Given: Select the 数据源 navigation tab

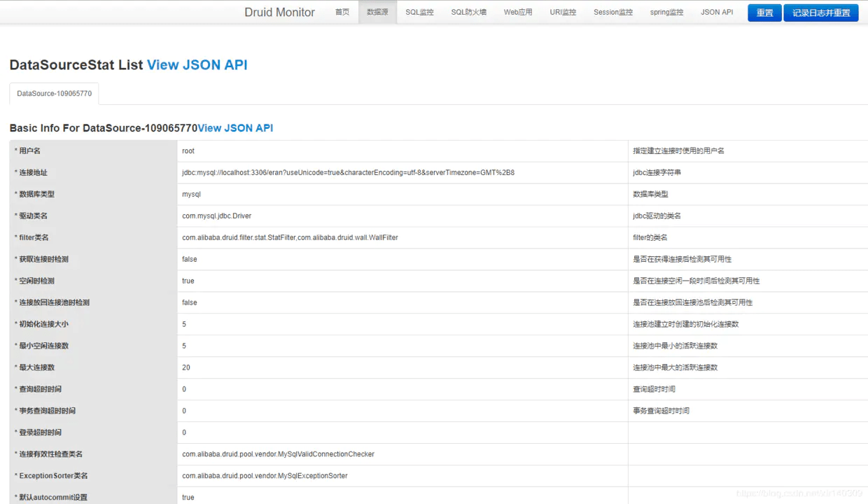Looking at the screenshot, I should tap(377, 13).
